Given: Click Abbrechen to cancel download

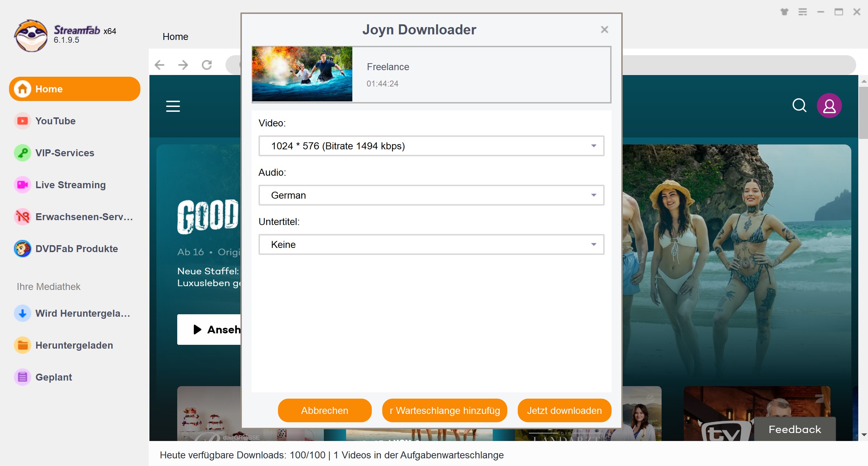Looking at the screenshot, I should 325,410.
